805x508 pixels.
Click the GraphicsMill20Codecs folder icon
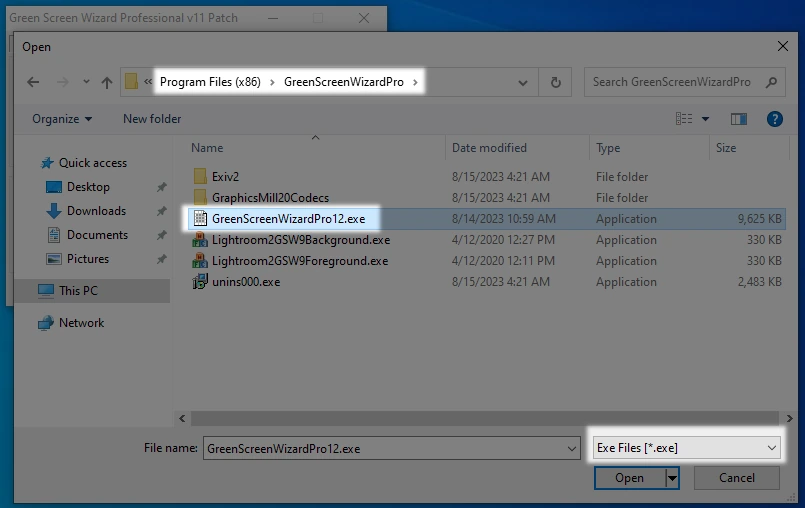coord(200,197)
